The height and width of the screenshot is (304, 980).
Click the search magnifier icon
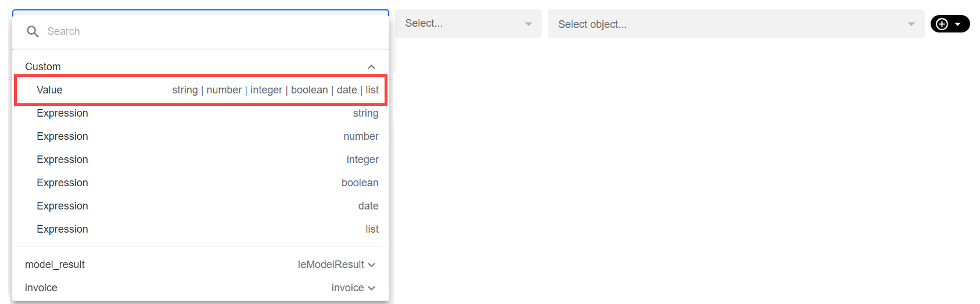pos(33,31)
